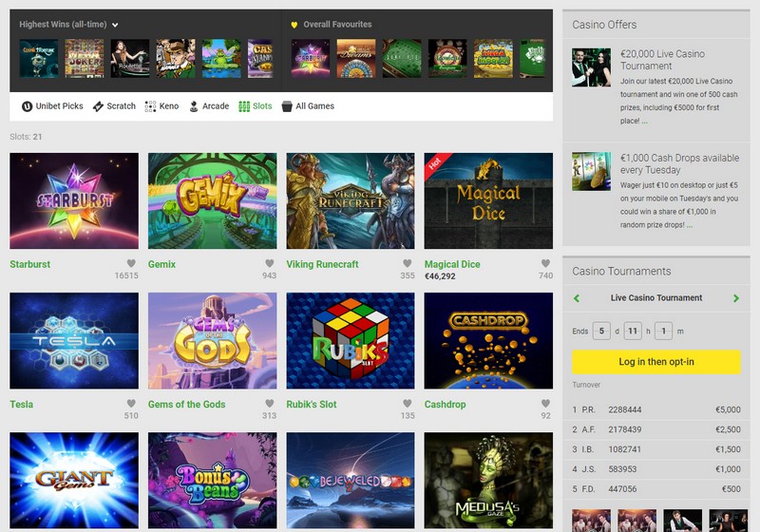Open the Highest Wins dropdown arrow
Image resolution: width=760 pixels, height=532 pixels.
[115, 25]
